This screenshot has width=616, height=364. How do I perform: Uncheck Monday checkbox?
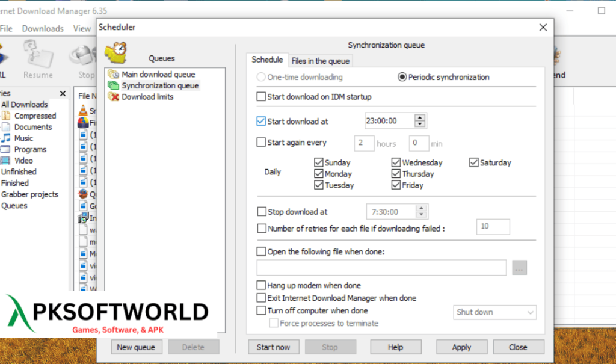pos(319,173)
